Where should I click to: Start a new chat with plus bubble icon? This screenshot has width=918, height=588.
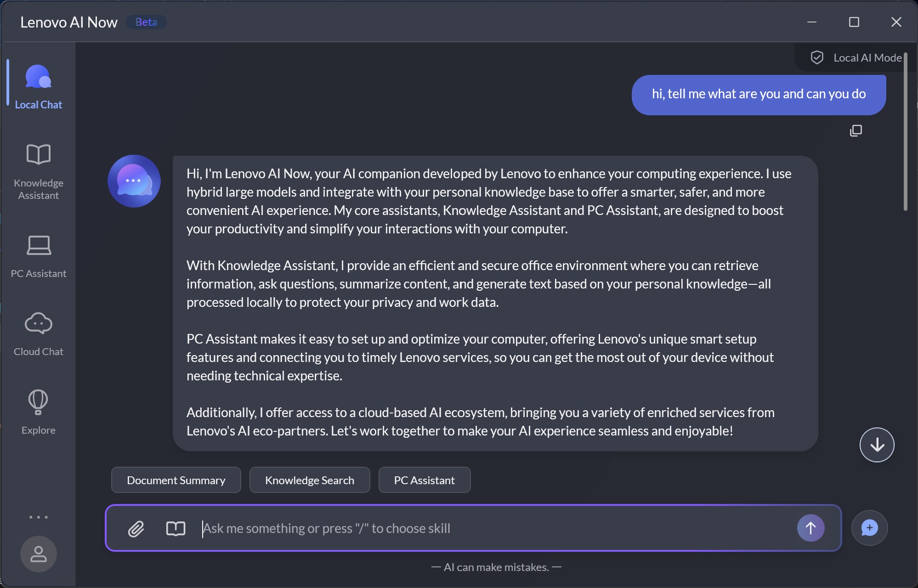point(869,528)
